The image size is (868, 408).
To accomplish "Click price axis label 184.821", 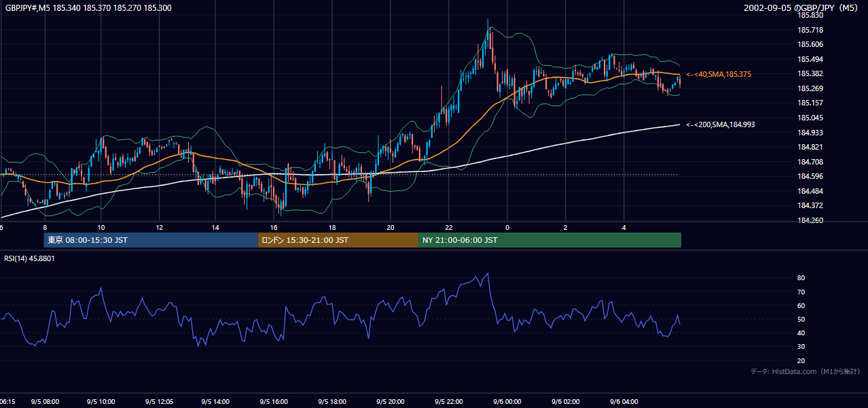I will pyautogui.click(x=810, y=147).
